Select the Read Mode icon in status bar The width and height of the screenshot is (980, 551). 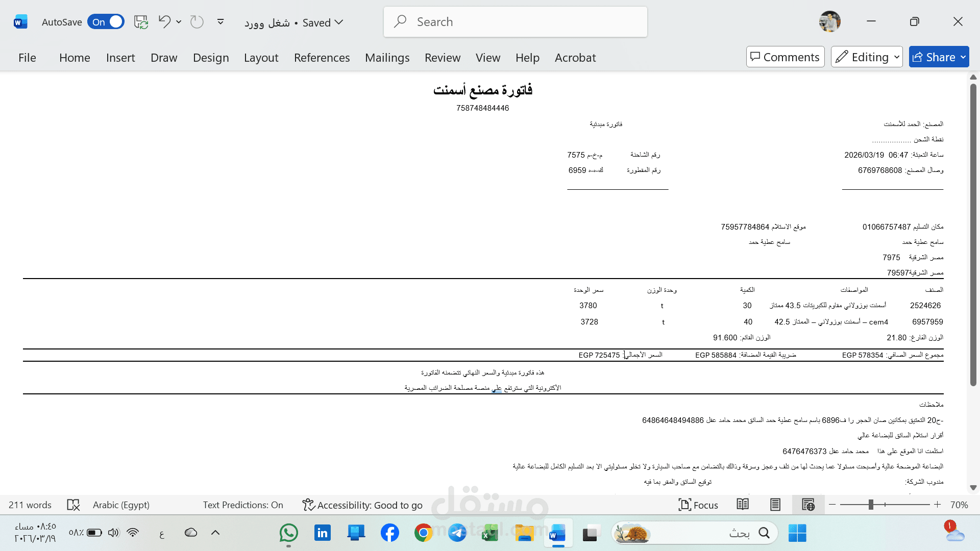tap(743, 505)
